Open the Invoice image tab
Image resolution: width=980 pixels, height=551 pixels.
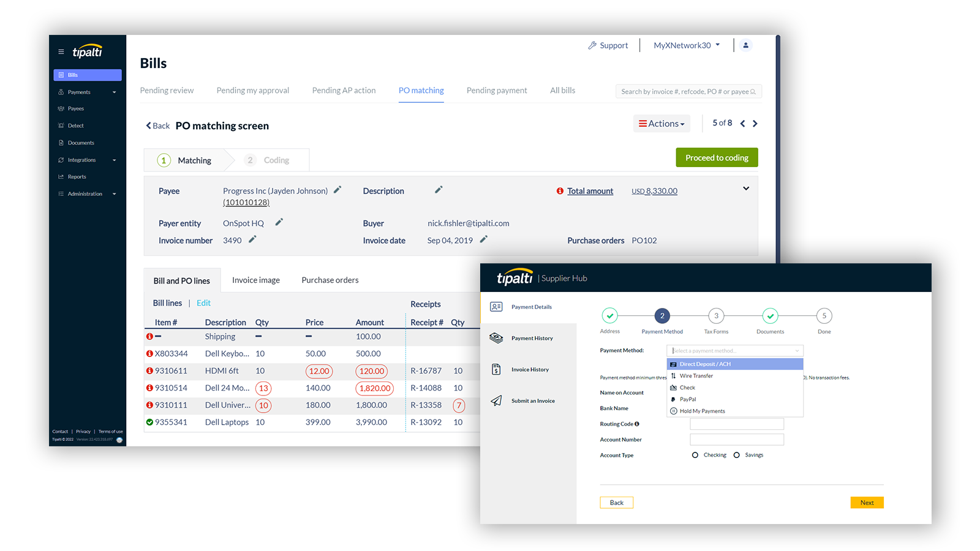tap(256, 280)
